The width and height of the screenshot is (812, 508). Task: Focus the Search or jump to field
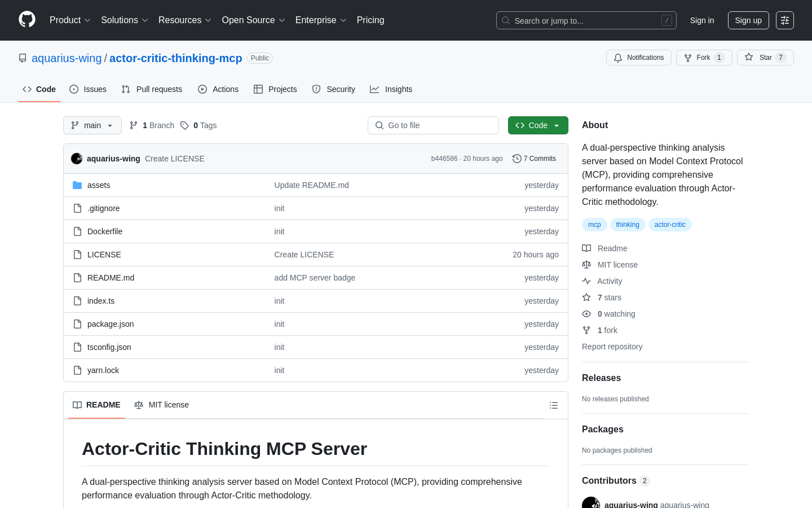[x=586, y=20]
